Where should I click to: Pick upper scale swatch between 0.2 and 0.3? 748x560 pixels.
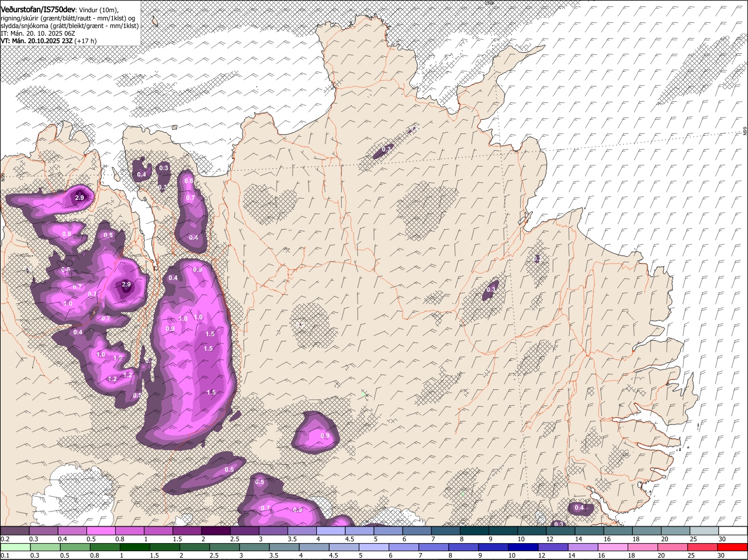coord(15,531)
